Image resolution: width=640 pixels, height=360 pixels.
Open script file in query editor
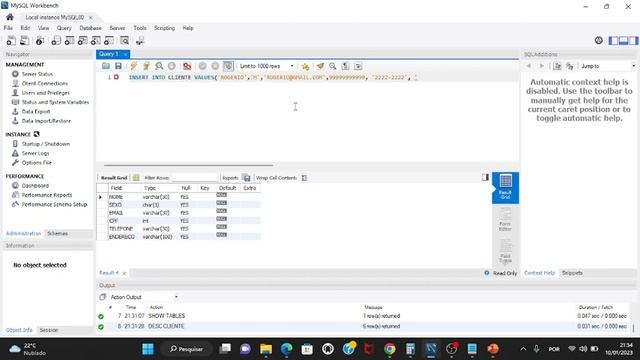106,66
